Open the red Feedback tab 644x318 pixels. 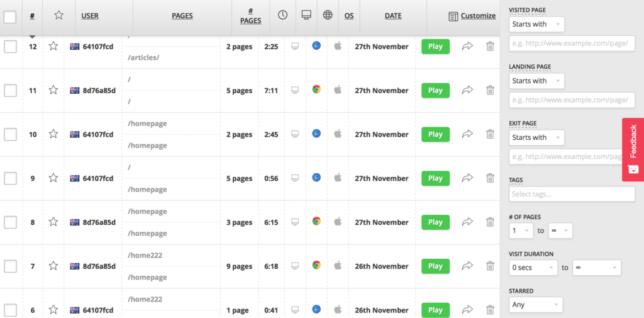click(633, 150)
